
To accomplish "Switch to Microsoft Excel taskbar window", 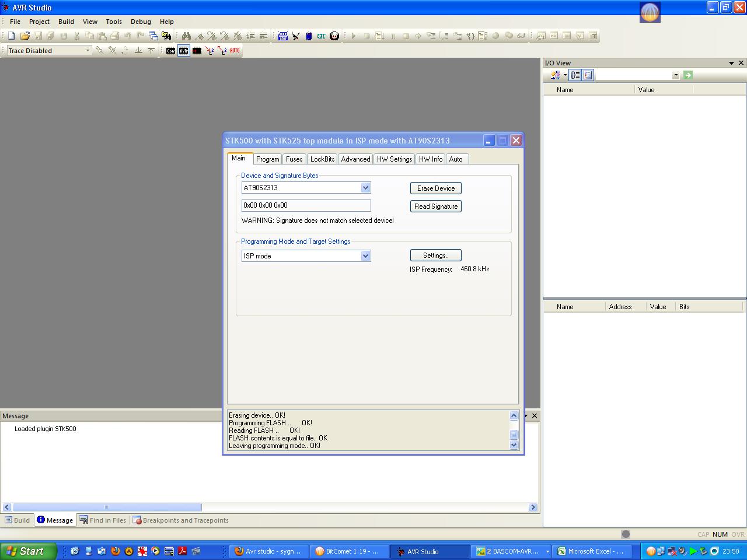I will tap(592, 551).
